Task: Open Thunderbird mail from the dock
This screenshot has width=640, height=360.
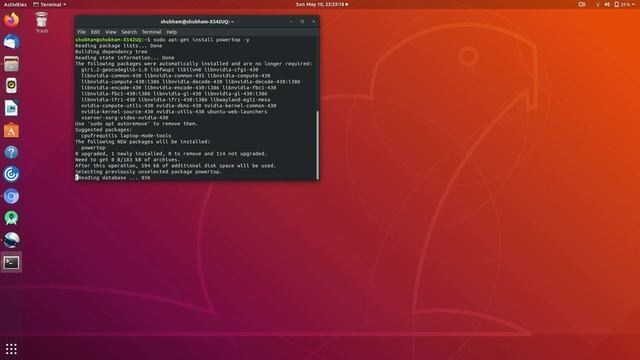Action: [11, 42]
